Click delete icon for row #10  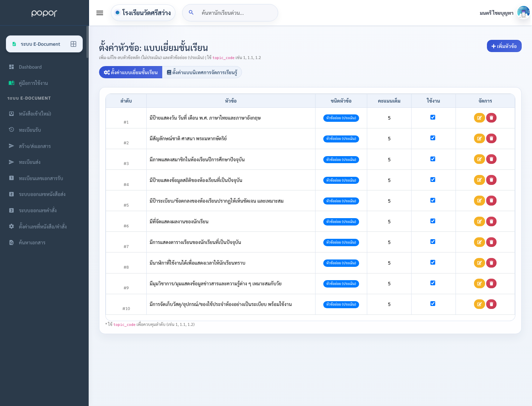pyautogui.click(x=491, y=304)
